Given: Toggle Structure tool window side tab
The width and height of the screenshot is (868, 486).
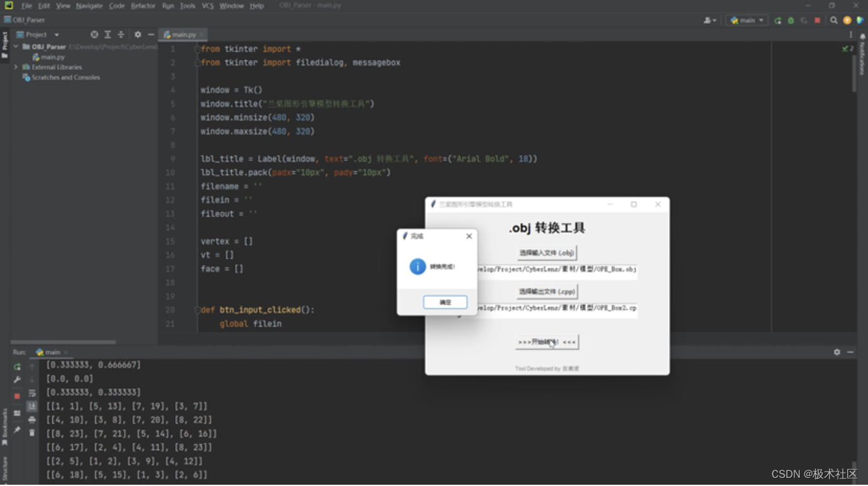Looking at the screenshot, I should (x=4, y=470).
